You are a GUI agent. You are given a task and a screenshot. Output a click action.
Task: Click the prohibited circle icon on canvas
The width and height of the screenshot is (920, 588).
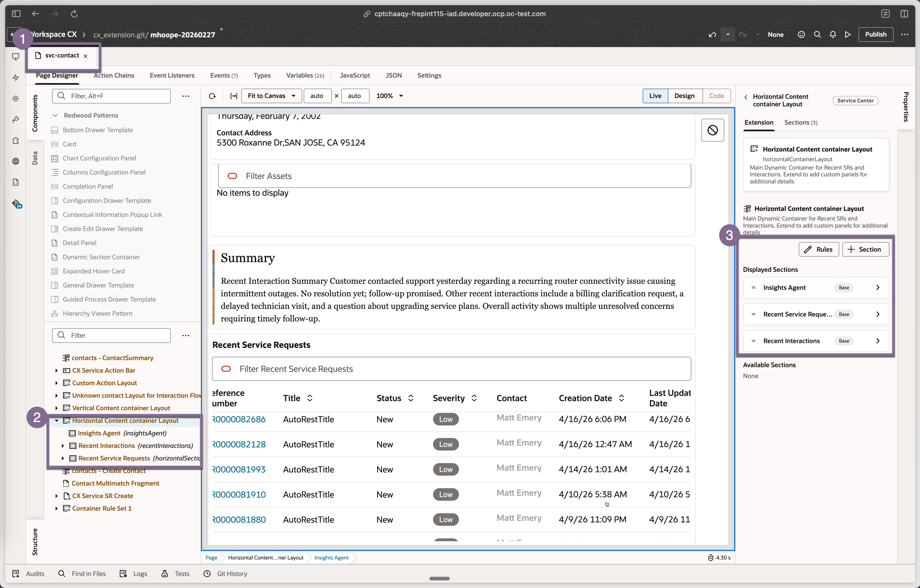click(712, 130)
